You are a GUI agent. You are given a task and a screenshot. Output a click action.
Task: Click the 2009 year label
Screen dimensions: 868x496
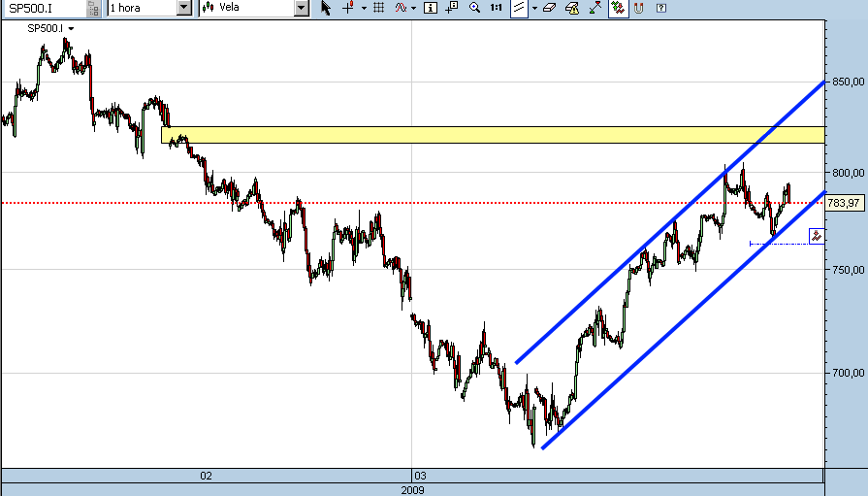point(412,490)
